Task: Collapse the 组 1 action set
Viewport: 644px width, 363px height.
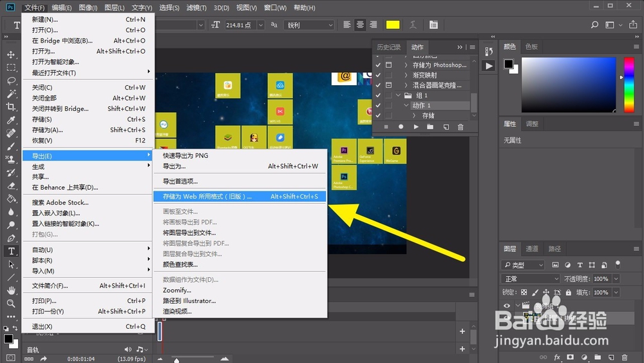Action: click(x=398, y=95)
